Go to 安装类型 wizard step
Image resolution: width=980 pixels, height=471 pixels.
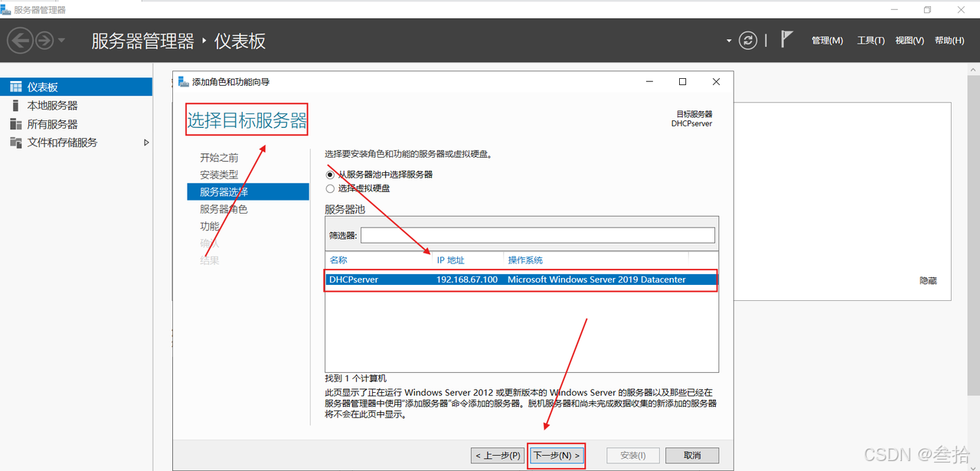(x=219, y=175)
